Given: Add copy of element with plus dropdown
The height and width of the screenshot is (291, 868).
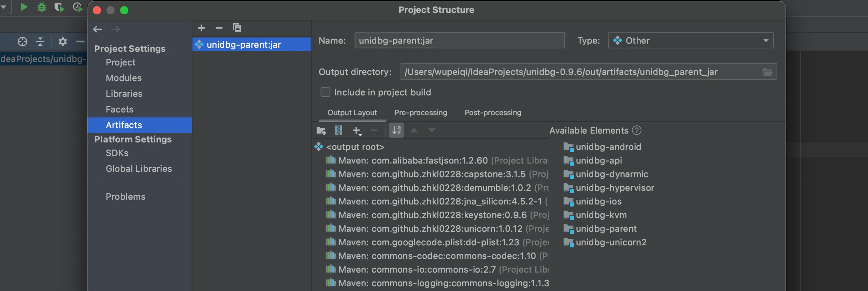Looking at the screenshot, I should [357, 131].
